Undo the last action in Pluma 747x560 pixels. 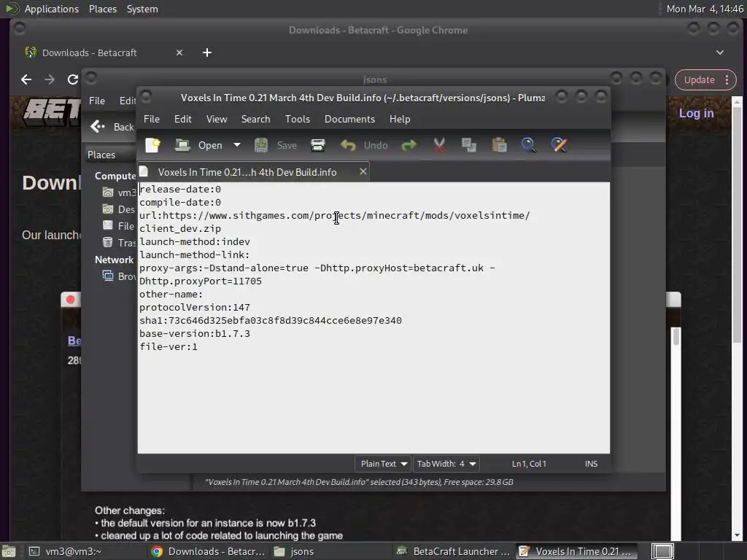[364, 145]
